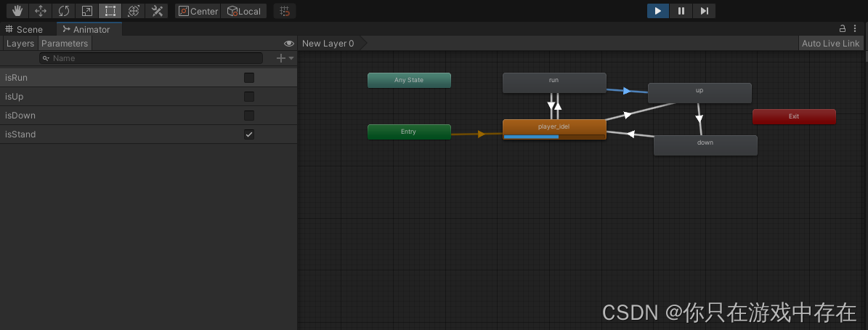This screenshot has width=868, height=330.
Task: Open the add parameter plus dropdown
Action: [x=285, y=58]
